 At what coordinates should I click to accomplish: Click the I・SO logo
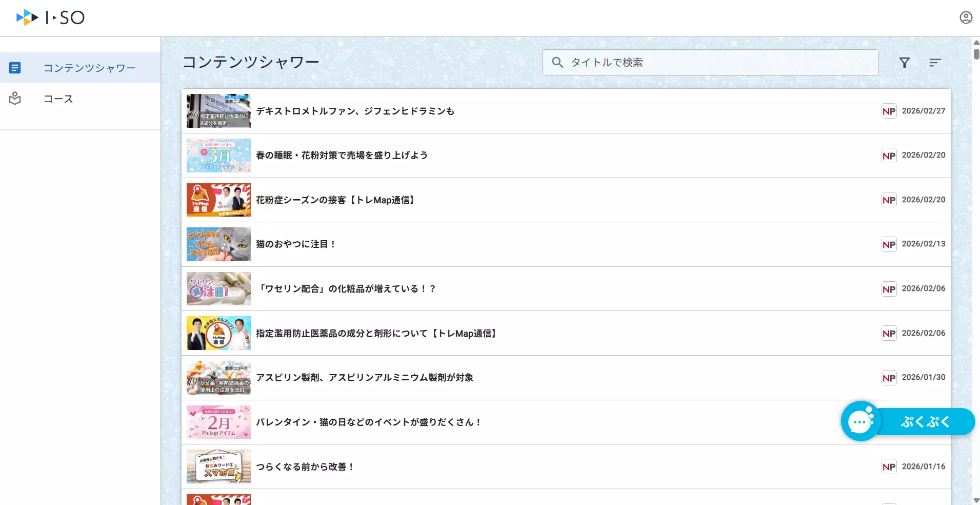50,17
